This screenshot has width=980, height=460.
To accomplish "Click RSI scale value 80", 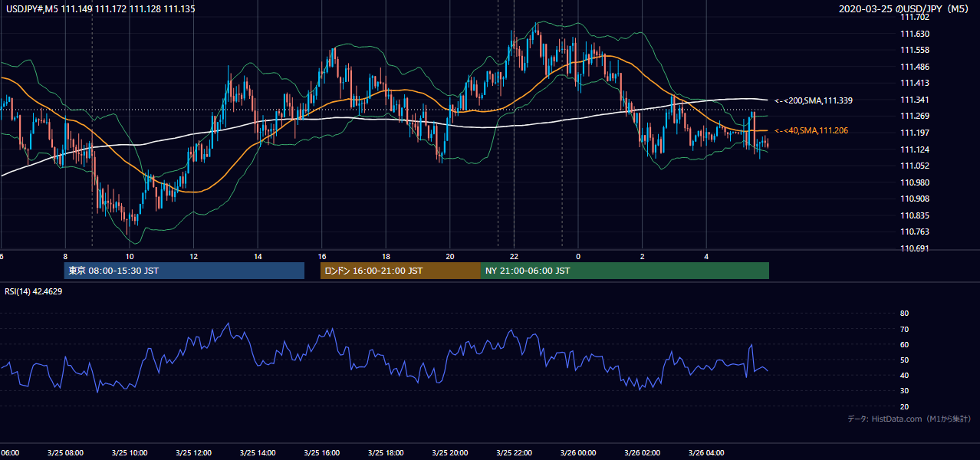I will 904,314.
